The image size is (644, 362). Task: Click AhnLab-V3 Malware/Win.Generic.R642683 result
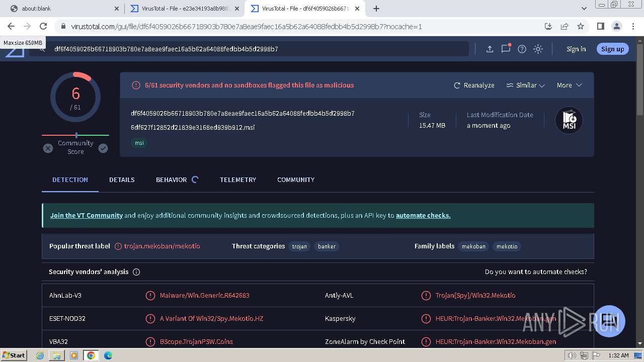click(x=204, y=296)
